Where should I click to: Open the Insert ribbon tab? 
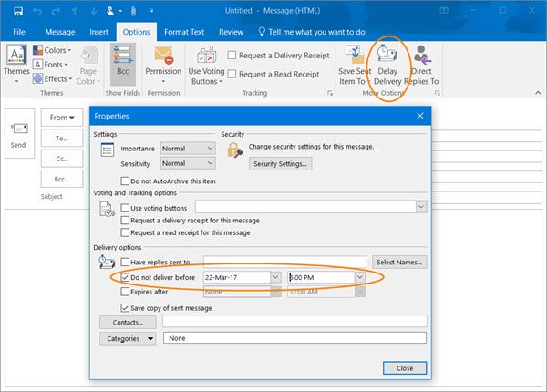99,31
